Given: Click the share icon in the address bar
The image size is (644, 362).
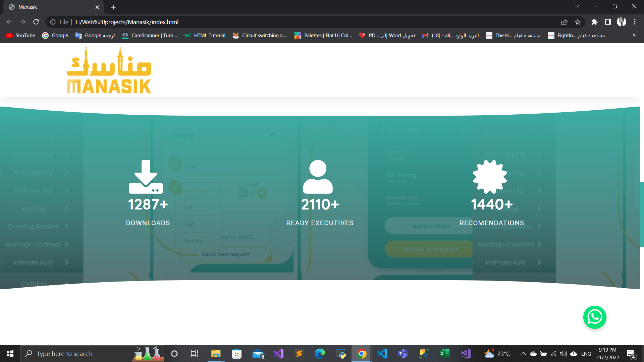Looking at the screenshot, I should point(565,22).
